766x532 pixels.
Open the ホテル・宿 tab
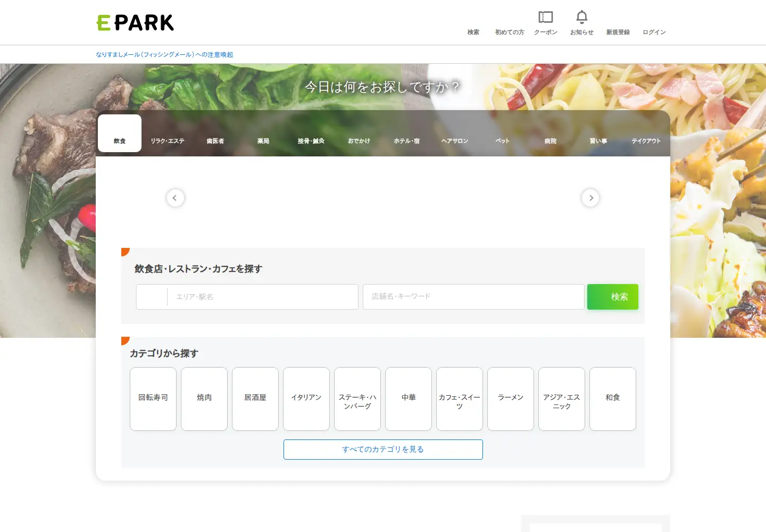tap(407, 134)
